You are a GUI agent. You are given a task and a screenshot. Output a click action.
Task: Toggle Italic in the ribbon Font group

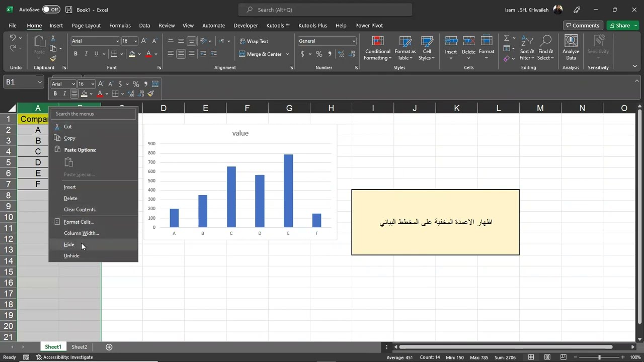86,54
